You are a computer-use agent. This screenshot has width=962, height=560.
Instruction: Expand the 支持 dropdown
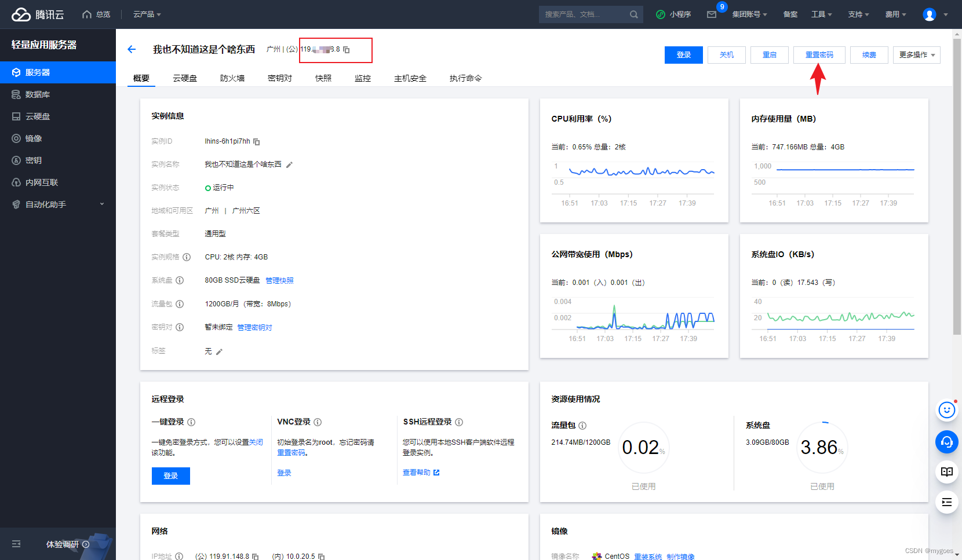coord(859,14)
